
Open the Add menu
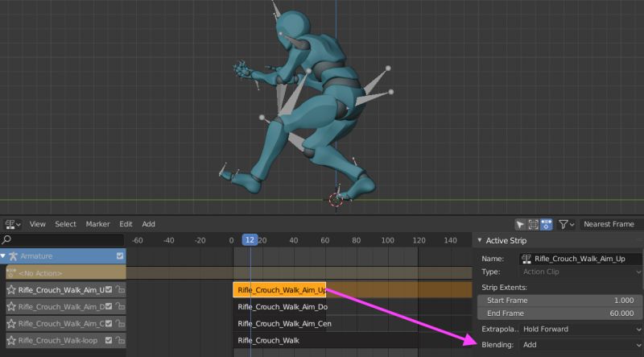(x=148, y=224)
